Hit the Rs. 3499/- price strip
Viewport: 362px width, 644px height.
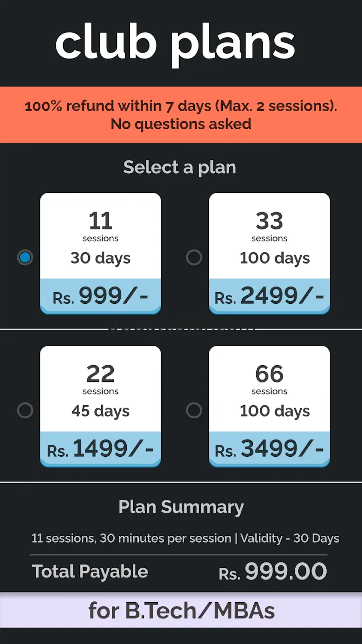(x=269, y=449)
